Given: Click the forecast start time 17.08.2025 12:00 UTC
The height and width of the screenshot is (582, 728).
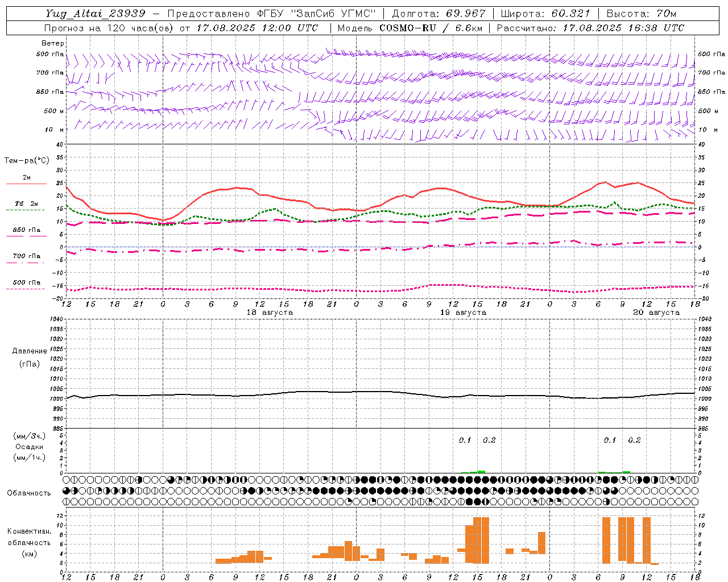Looking at the screenshot, I should coord(257,28).
